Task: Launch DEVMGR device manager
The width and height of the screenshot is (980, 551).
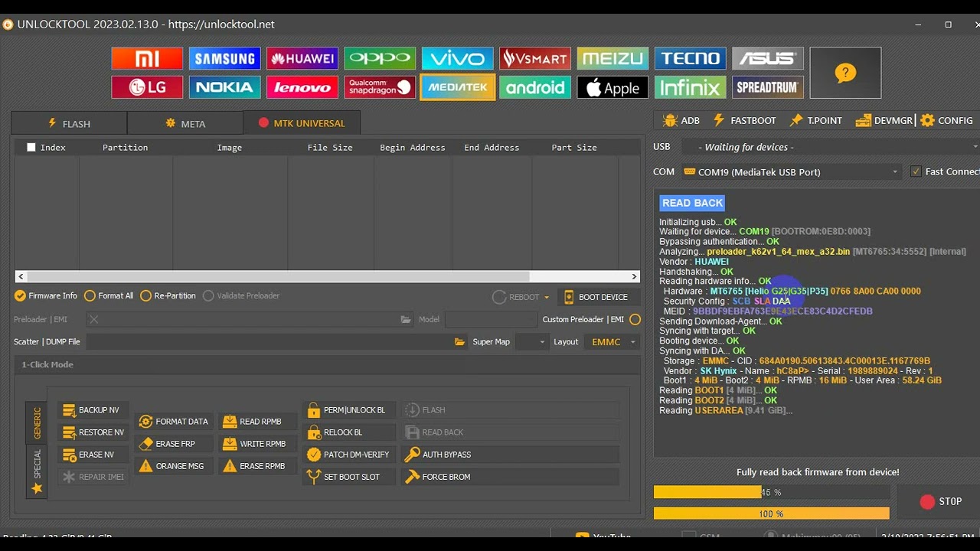Action: click(884, 120)
